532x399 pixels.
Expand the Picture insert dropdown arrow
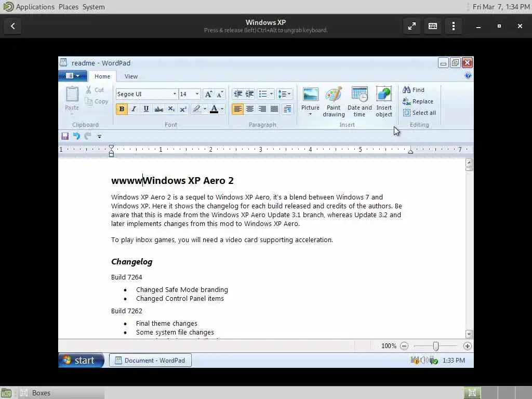tap(310, 114)
